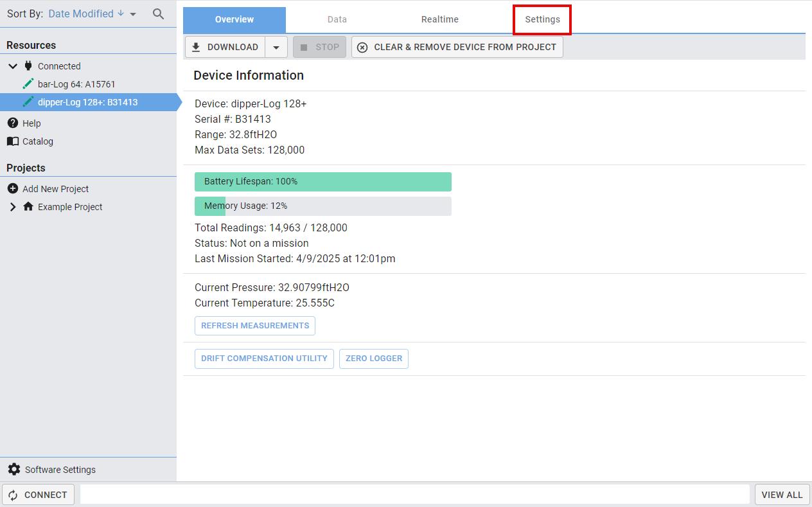
Task: Click the Stop button
Action: click(320, 47)
